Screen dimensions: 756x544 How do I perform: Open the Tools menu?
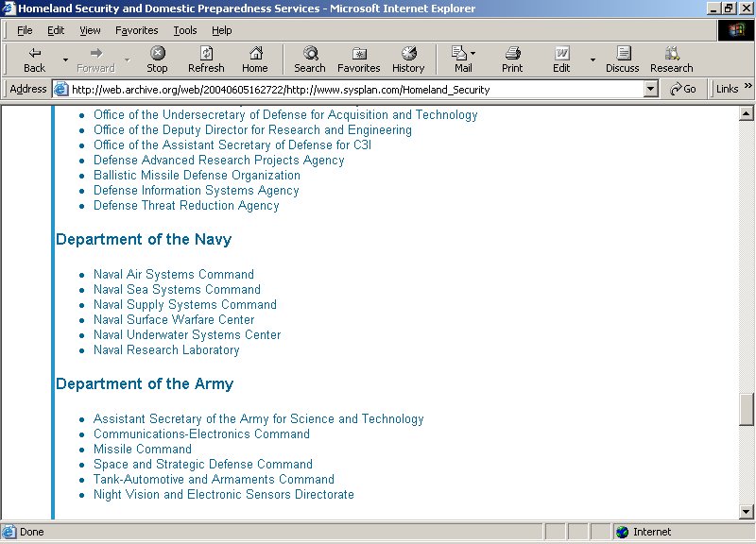pos(185,30)
